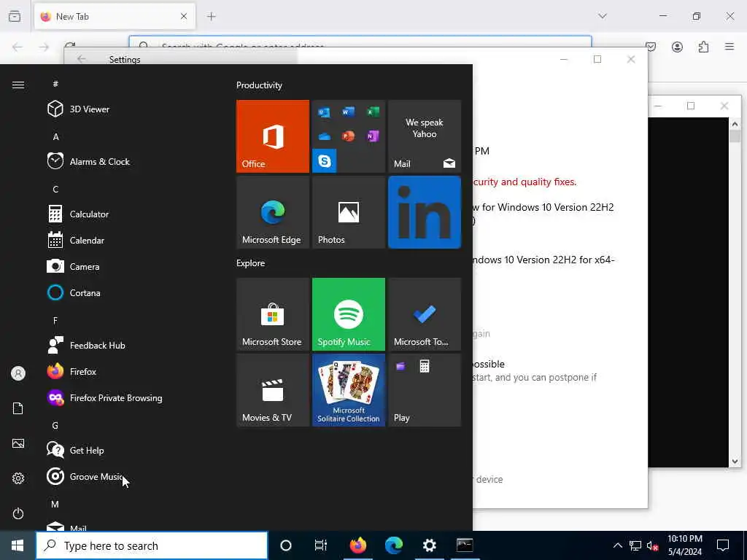747x560 pixels.
Task: Click Firefox View icon in the tab bar
Action: pos(15,16)
